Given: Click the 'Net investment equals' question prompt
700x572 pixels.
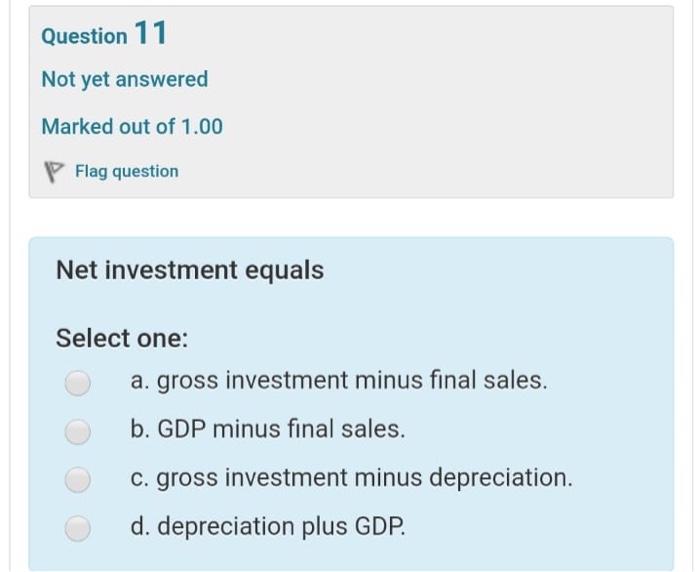Looking at the screenshot, I should coord(190,270).
